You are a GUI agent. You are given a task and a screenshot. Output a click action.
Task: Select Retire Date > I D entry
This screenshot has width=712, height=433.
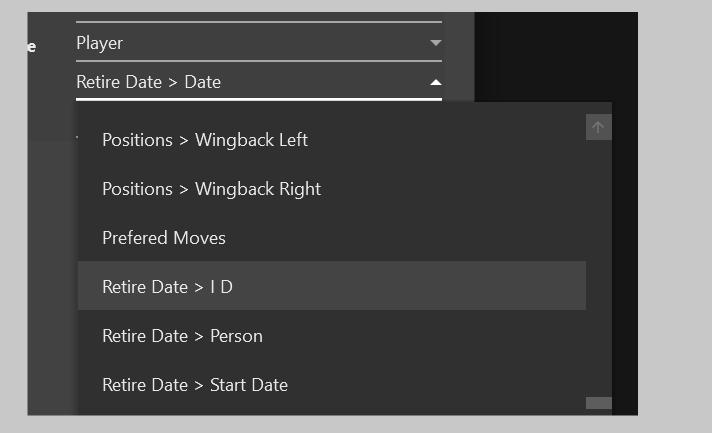click(x=331, y=285)
